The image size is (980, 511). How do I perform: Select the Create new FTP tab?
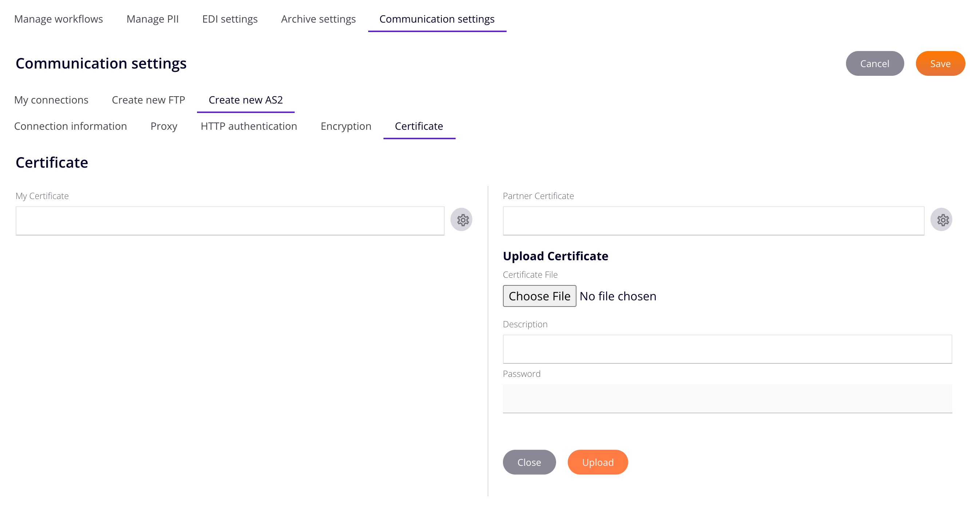pos(148,100)
